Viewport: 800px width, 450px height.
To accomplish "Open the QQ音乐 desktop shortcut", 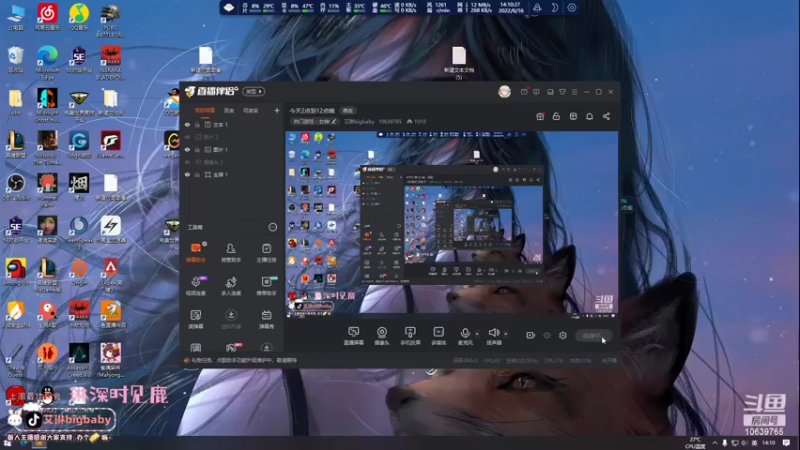I will (x=79, y=16).
